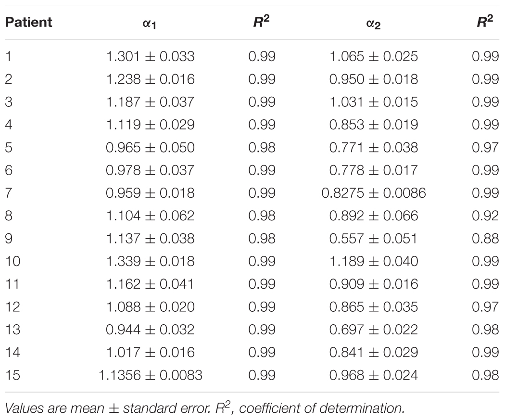The width and height of the screenshot is (505, 420).
Task: Click α2 value 0.950 ± 0.018
Action: [373, 79]
